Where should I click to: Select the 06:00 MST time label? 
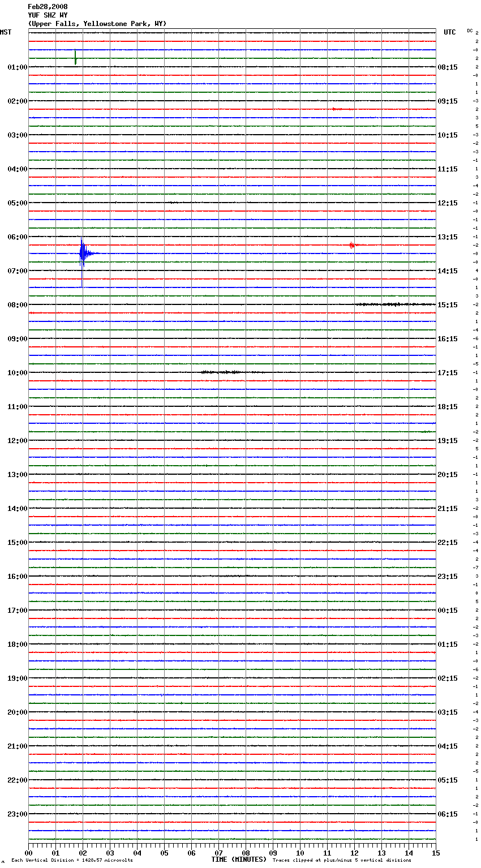point(17,237)
